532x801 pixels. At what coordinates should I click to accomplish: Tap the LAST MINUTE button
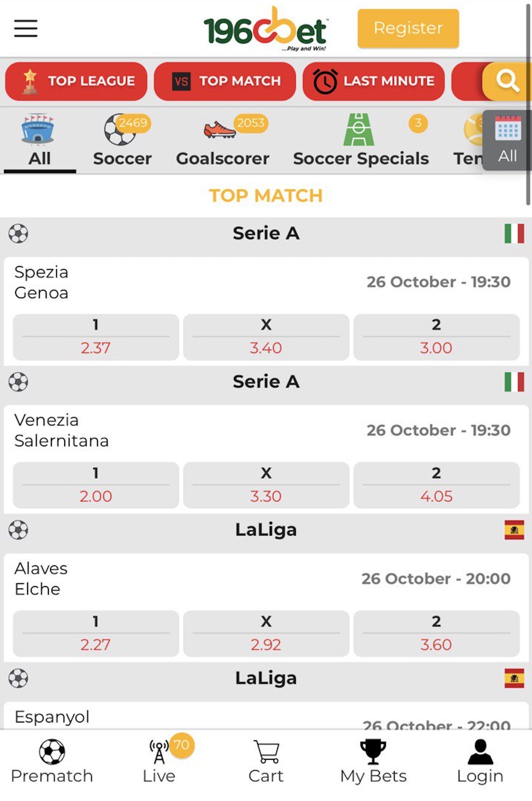(x=373, y=82)
